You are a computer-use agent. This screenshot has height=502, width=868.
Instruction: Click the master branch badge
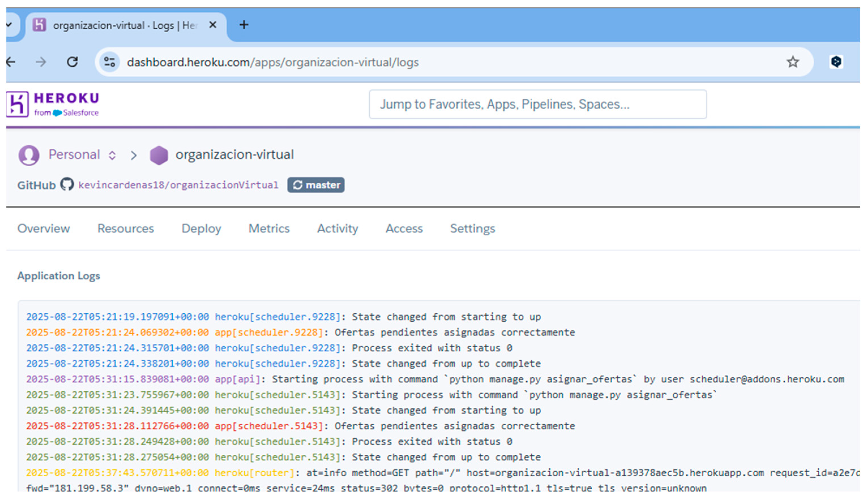[x=316, y=185]
